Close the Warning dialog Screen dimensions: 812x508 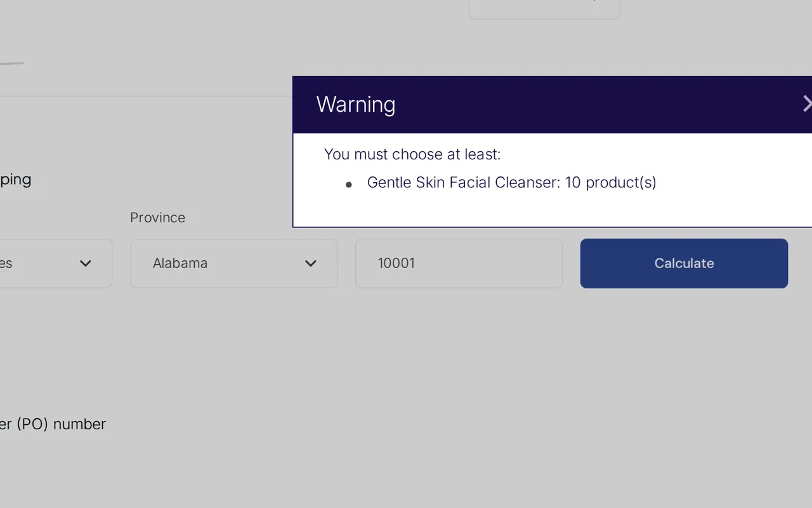[x=807, y=104]
